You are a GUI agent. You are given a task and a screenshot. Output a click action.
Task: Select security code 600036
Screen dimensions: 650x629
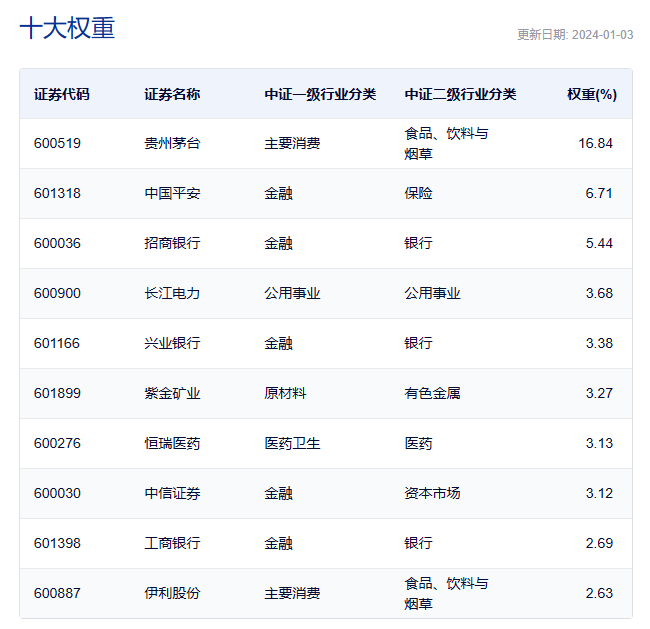click(x=57, y=243)
